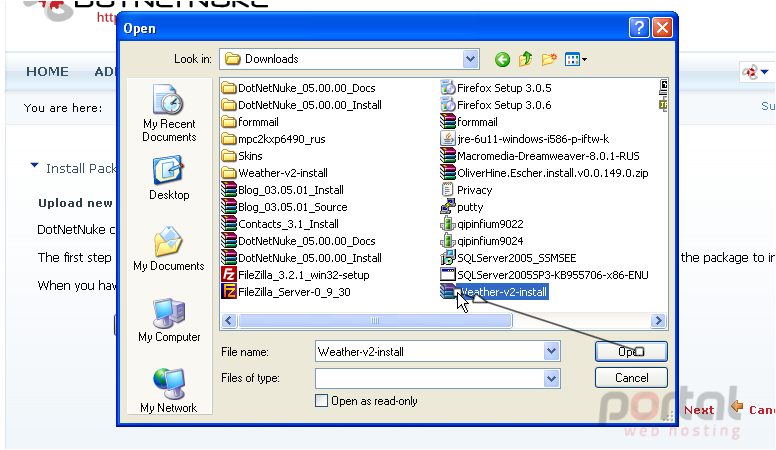776x450 pixels.
Task: Select the SQLServer2005_SSMSEE installer
Action: coord(508,258)
